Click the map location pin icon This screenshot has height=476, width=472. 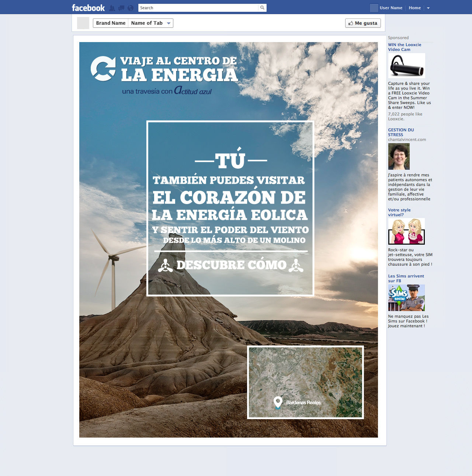tap(278, 403)
